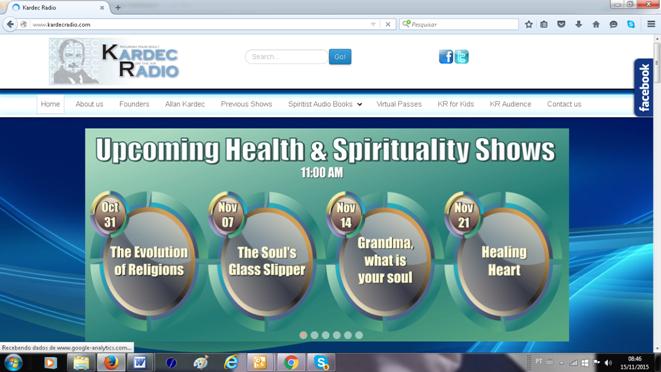Image resolution: width=661 pixels, height=372 pixels.
Task: Focus the site Search text field
Action: [x=287, y=57]
